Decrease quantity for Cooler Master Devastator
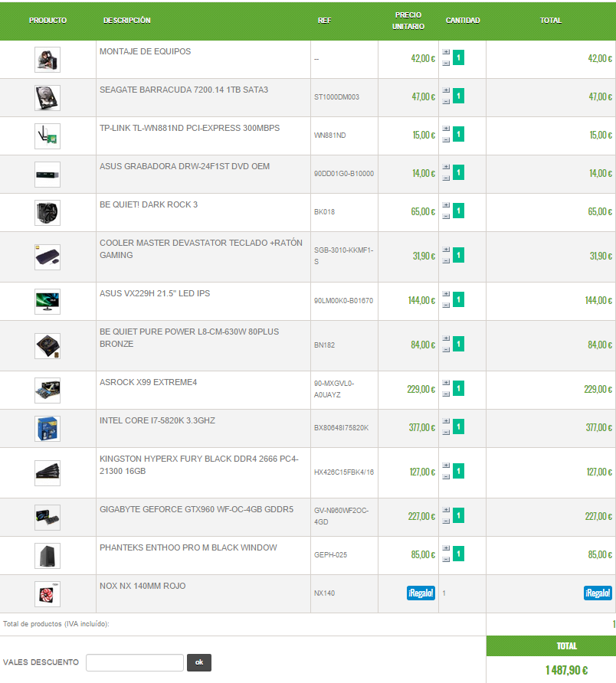 [446, 261]
